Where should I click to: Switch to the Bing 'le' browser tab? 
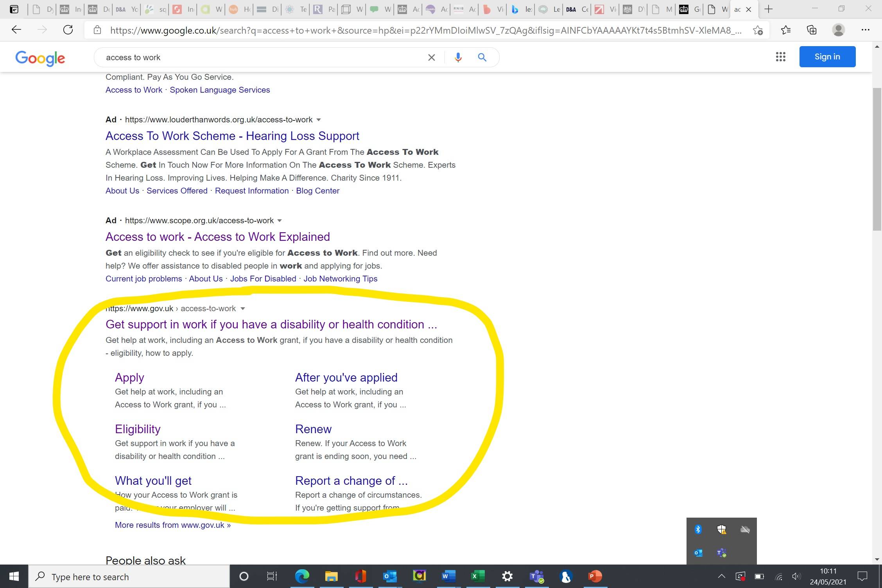click(x=521, y=9)
